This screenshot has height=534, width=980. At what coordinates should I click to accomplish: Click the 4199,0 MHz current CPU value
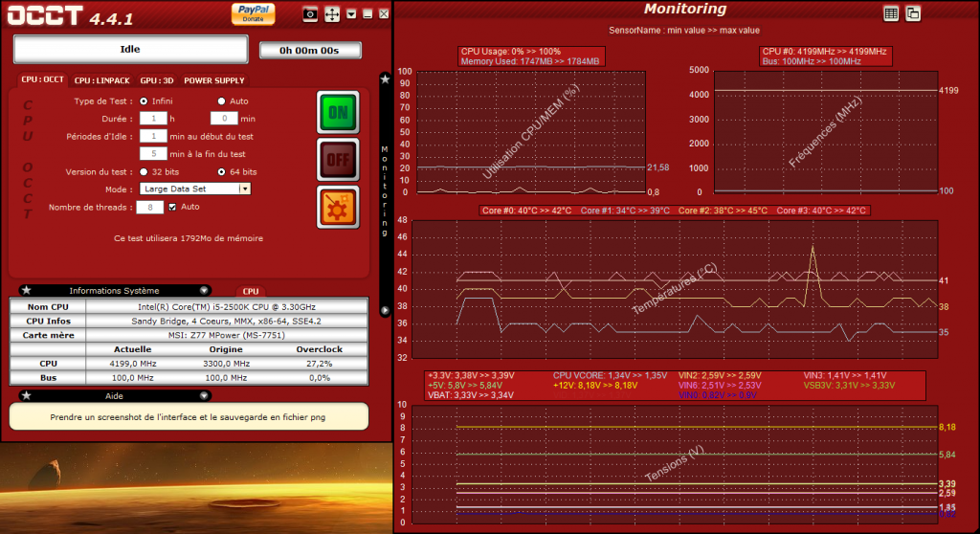pyautogui.click(x=132, y=364)
